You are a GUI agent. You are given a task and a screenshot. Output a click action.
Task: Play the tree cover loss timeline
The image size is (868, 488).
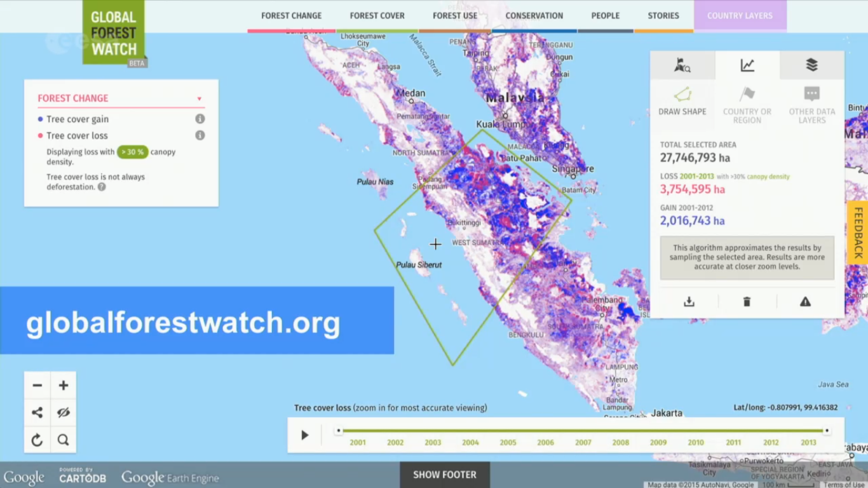[305, 435]
